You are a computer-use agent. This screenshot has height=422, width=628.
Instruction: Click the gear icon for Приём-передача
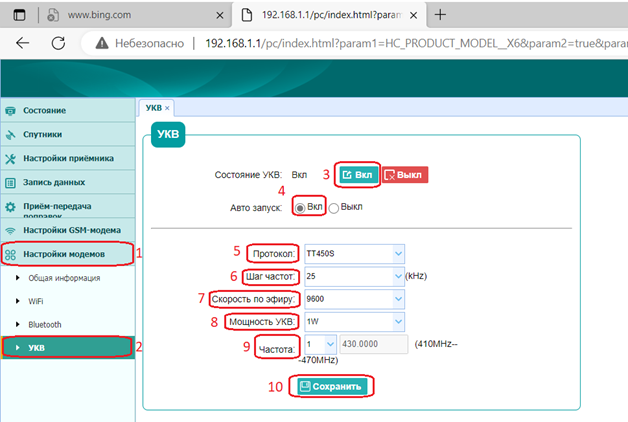(x=10, y=207)
